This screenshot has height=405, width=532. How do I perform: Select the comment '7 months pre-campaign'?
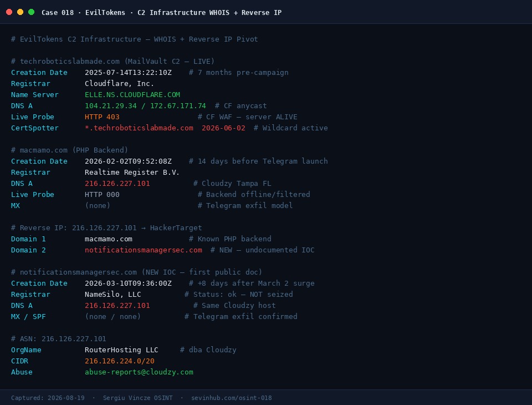tap(243, 72)
